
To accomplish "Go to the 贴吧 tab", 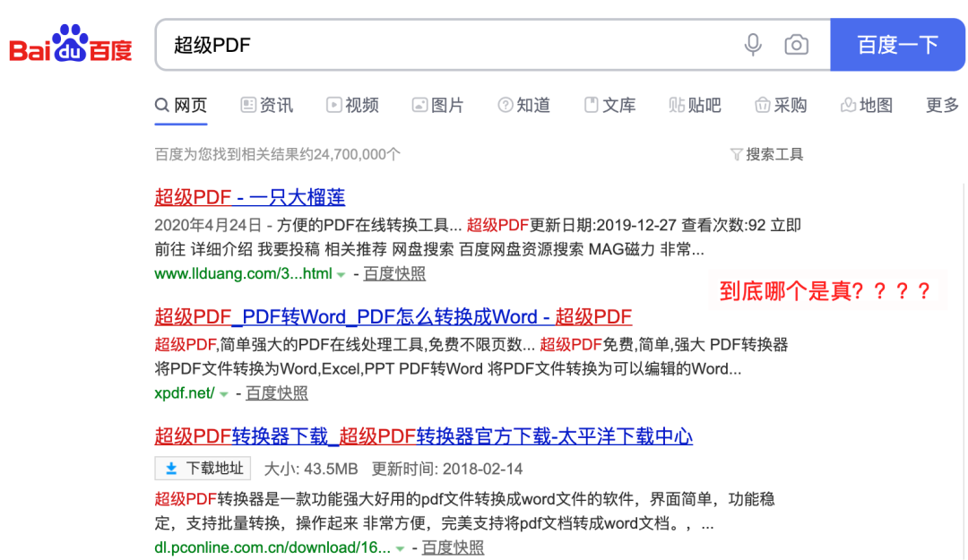I will 695,105.
